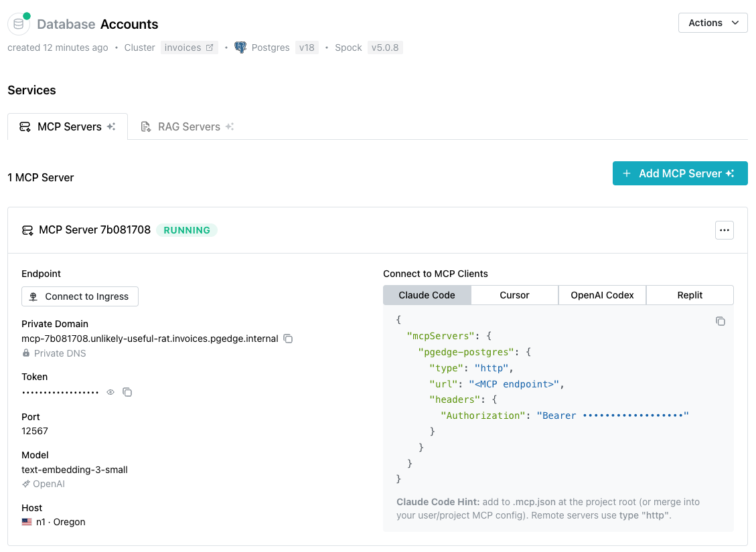The height and width of the screenshot is (552, 756).
Task: Select the Replit client tab
Action: pyautogui.click(x=690, y=295)
